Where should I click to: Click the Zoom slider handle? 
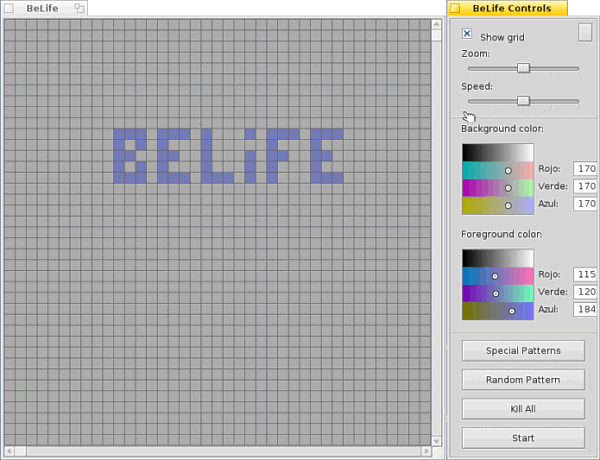click(x=523, y=68)
